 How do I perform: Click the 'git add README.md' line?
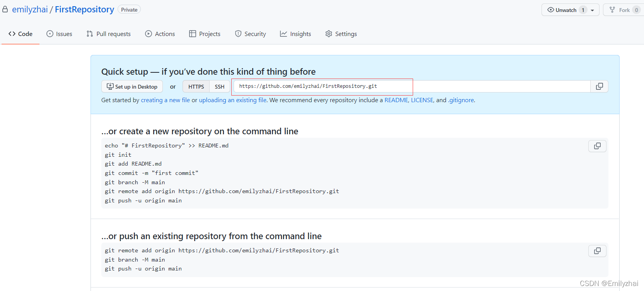(133, 164)
